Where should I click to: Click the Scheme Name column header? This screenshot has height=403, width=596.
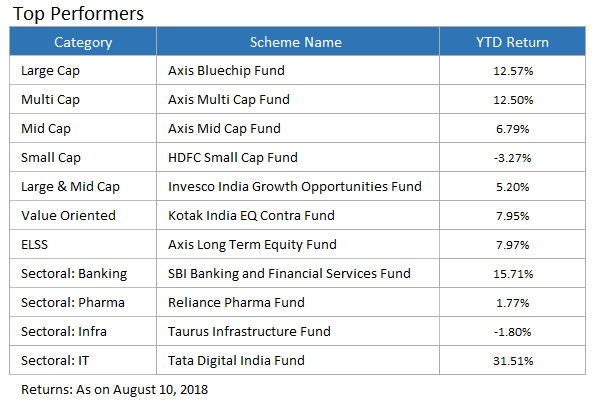point(298,42)
